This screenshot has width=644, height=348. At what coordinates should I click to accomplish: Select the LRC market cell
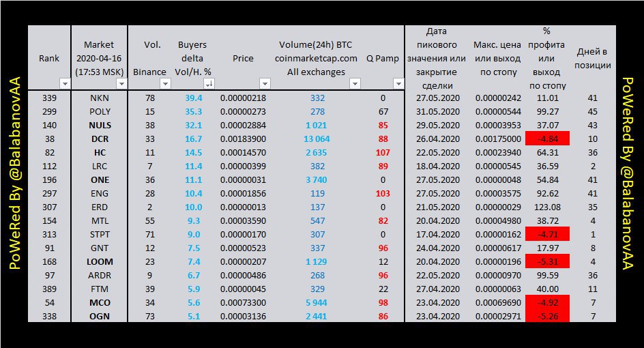(x=100, y=166)
